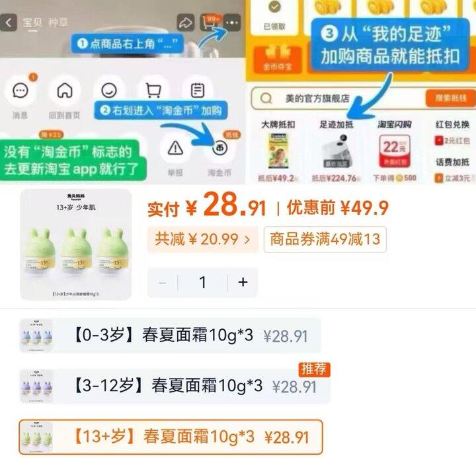Click the orange 搜索抵钱 button

[450, 98]
